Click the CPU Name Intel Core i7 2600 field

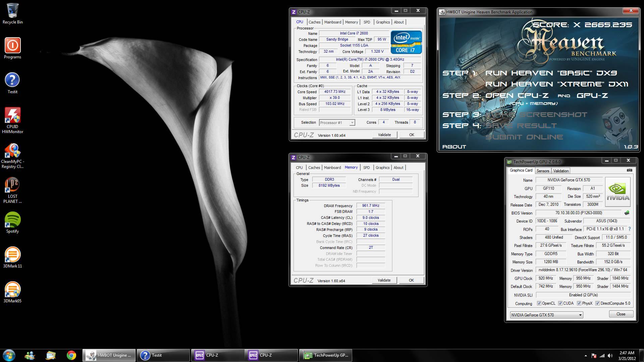(x=354, y=34)
